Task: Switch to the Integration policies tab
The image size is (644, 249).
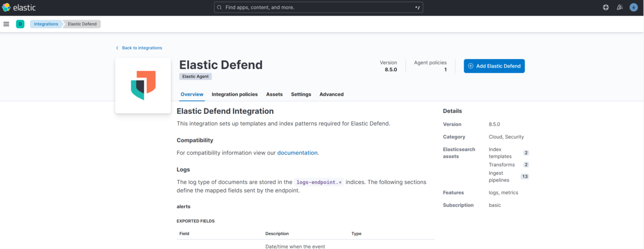Action: 235,94
